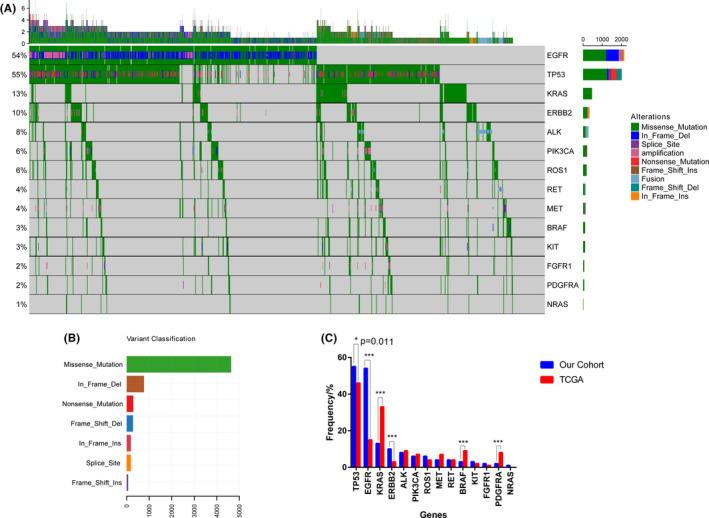Click the p=0.011 annotation above TP53 bars

coord(377,341)
